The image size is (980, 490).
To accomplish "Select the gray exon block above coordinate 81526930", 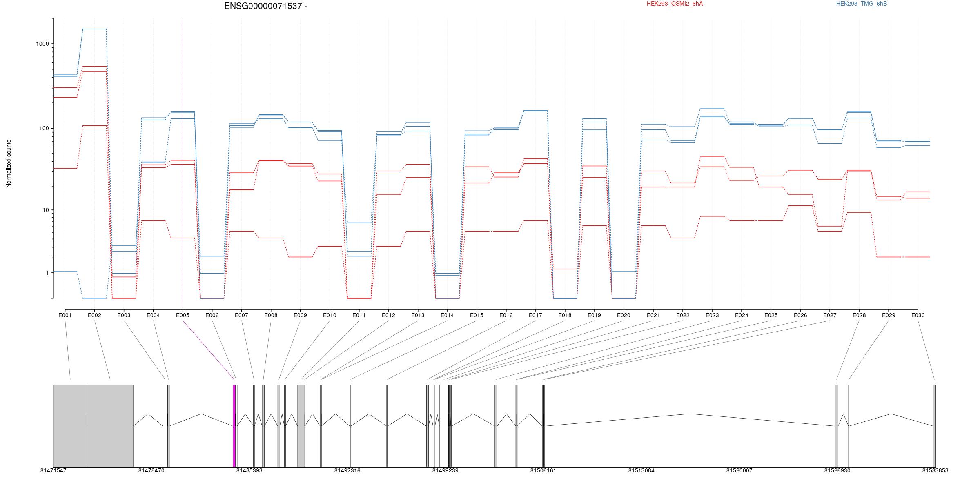I will click(836, 426).
